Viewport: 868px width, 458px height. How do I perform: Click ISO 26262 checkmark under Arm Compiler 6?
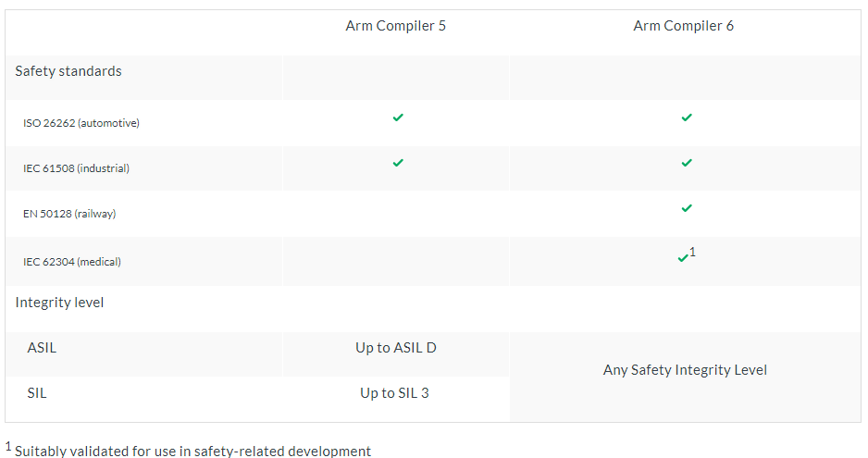click(x=687, y=118)
